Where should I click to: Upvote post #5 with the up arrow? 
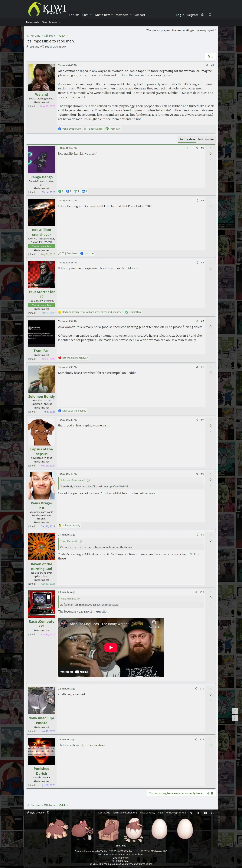(x=210, y=321)
